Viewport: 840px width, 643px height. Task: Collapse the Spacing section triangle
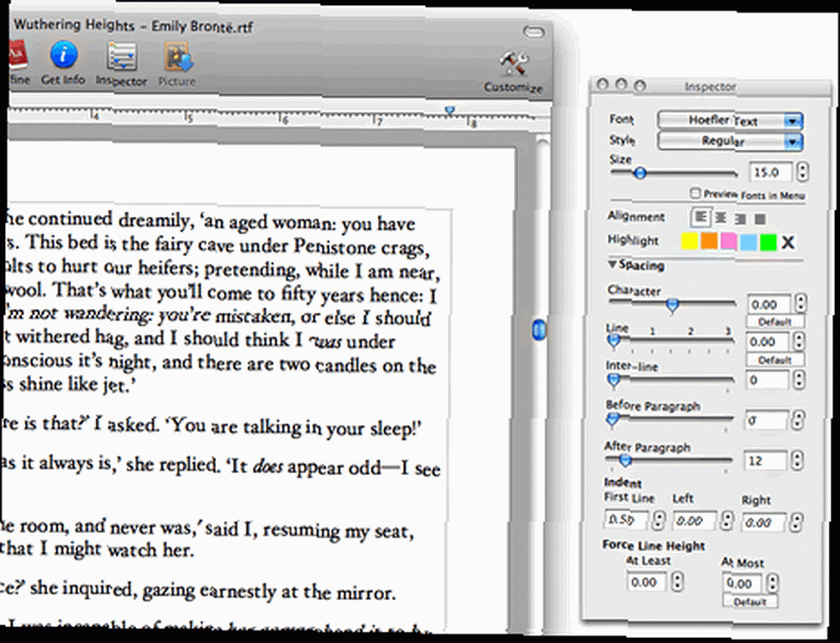pos(612,264)
